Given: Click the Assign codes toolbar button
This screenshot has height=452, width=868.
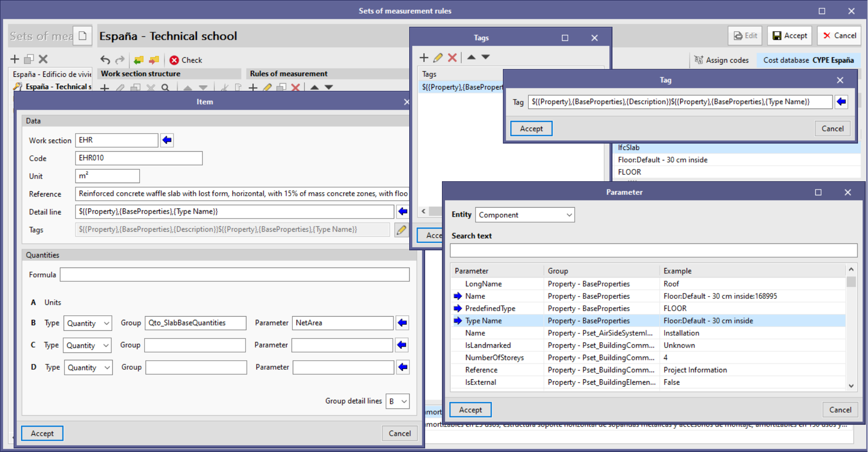Looking at the screenshot, I should (x=721, y=60).
